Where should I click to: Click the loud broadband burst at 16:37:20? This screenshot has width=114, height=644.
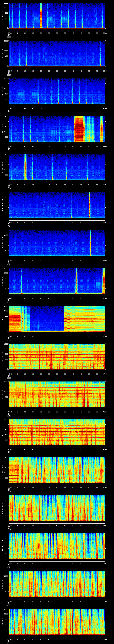click(41, 16)
